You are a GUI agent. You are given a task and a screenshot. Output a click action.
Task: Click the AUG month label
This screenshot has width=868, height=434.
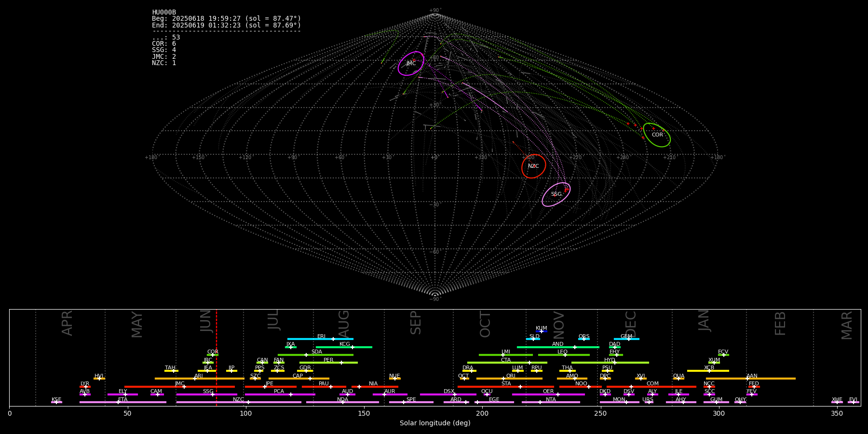pyautogui.click(x=344, y=324)
